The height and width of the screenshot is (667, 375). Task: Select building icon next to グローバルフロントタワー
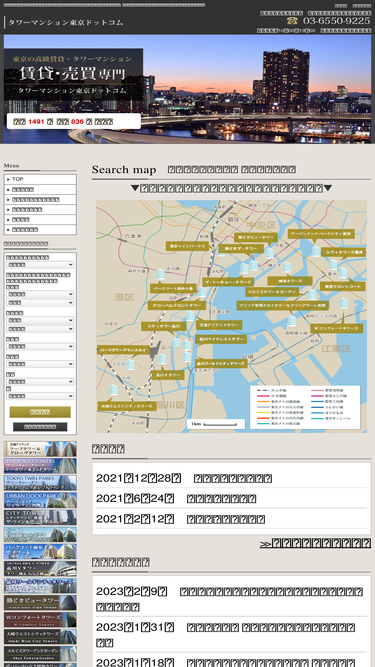click(x=202, y=292)
